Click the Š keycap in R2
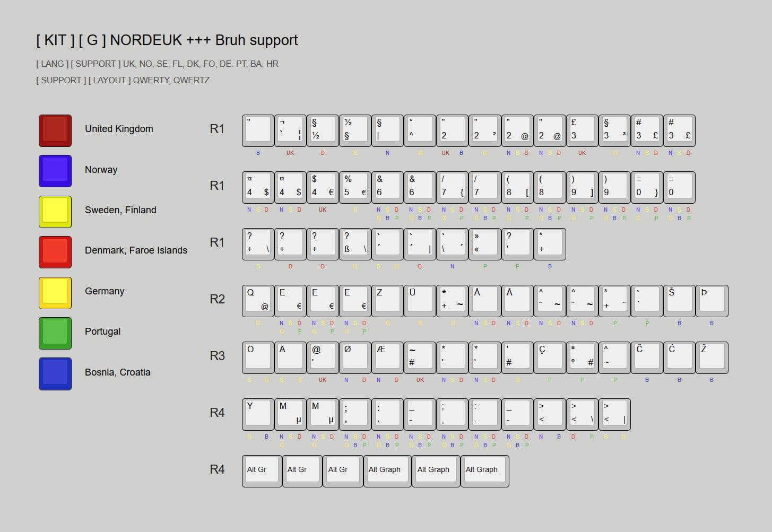The width and height of the screenshot is (772, 532). (679, 300)
